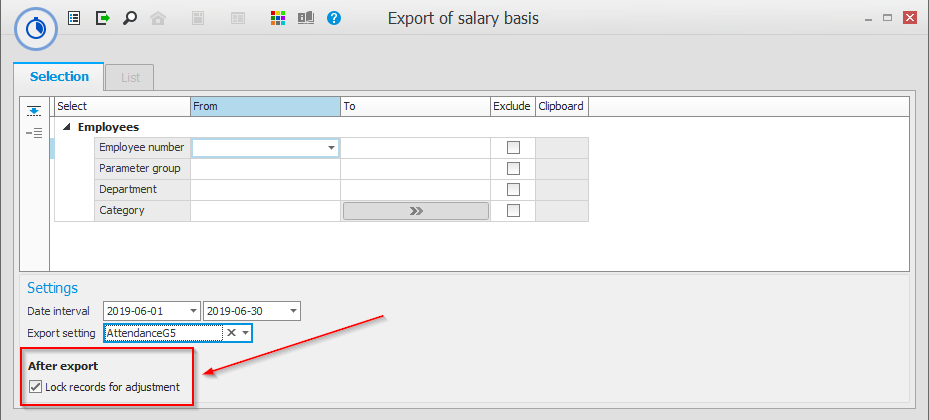This screenshot has height=420, width=929.
Task: Open help with blue question mark
Action: (x=334, y=18)
